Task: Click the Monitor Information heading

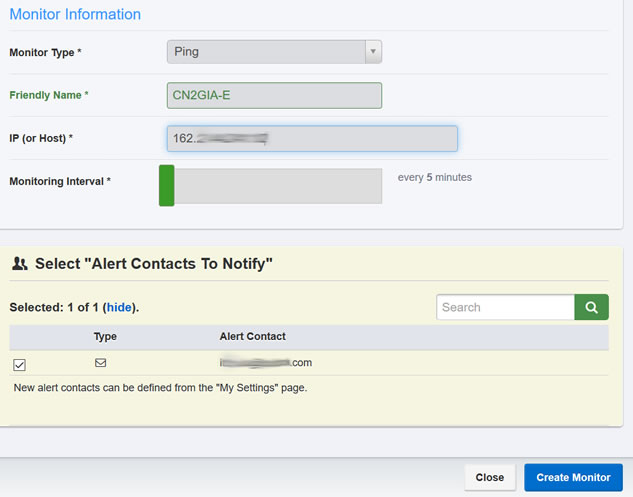Action: pos(75,15)
